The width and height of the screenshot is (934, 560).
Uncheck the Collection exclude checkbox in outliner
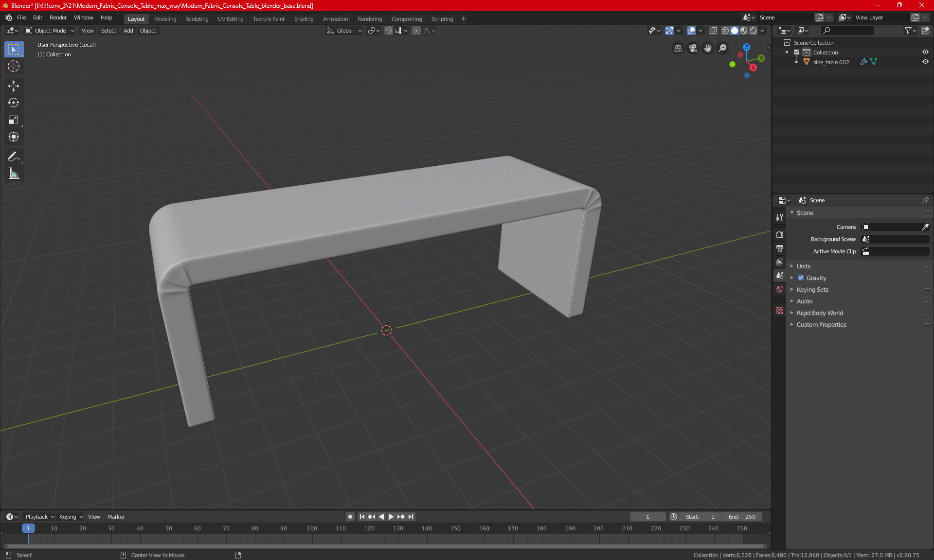point(797,52)
